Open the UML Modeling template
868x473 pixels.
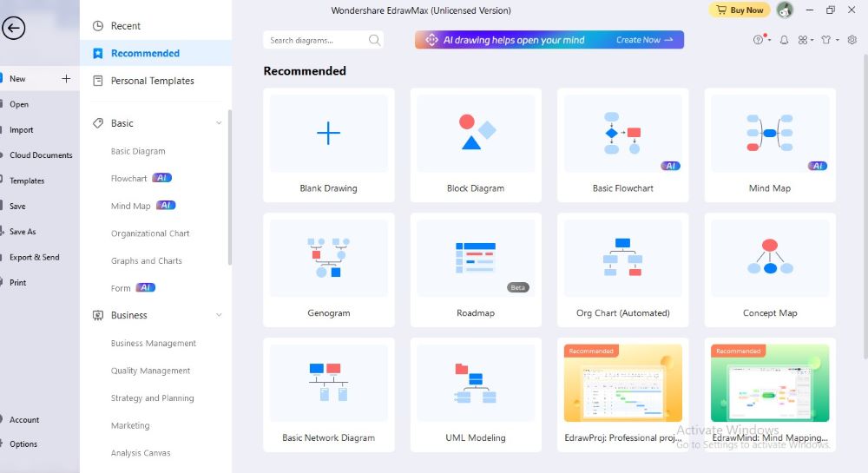point(476,395)
